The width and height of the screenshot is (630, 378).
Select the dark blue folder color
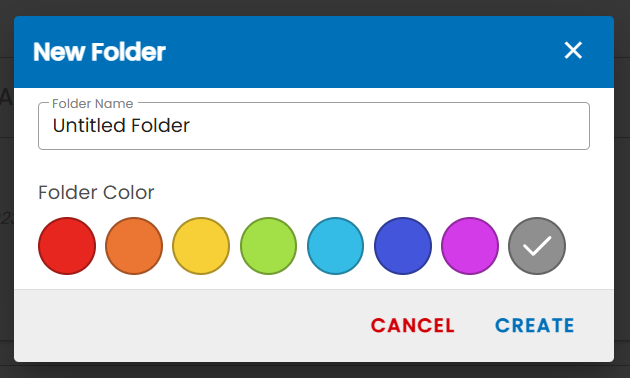(403, 246)
